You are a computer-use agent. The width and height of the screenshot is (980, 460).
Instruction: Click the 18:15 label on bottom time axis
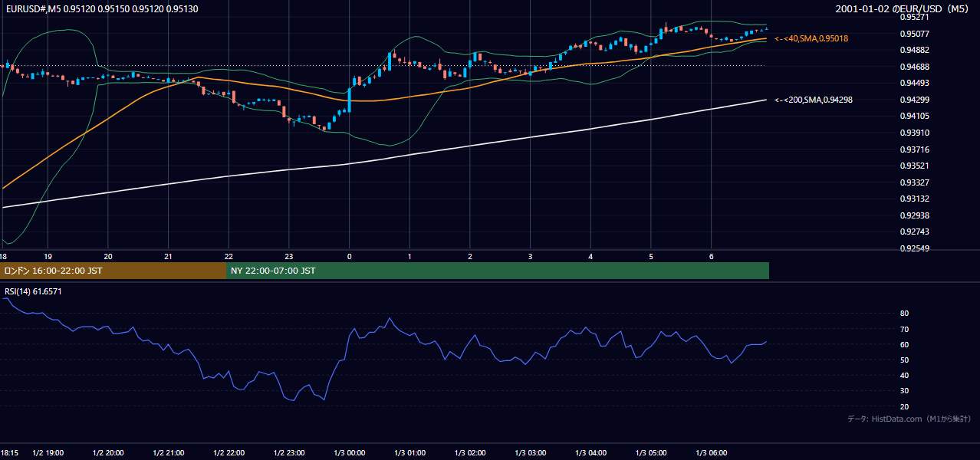click(9, 453)
